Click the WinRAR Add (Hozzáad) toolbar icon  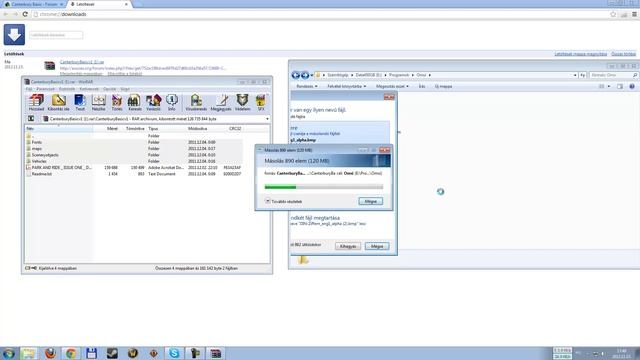[36, 102]
